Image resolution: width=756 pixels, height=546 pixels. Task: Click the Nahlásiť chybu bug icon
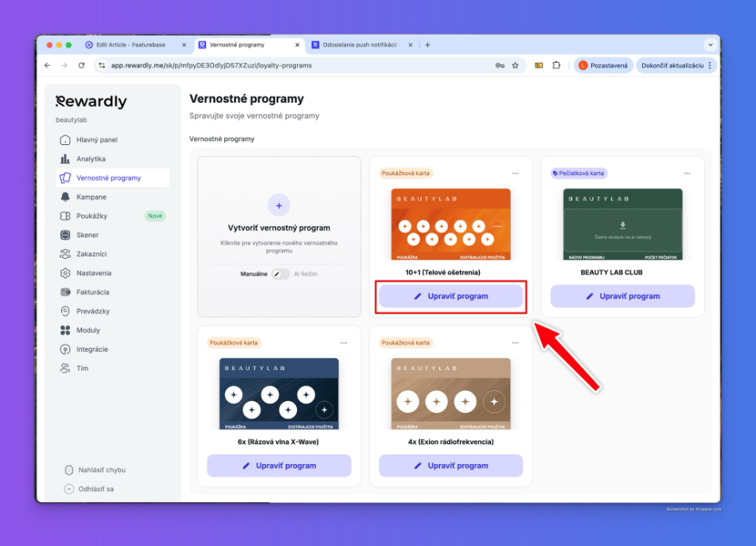[69, 470]
